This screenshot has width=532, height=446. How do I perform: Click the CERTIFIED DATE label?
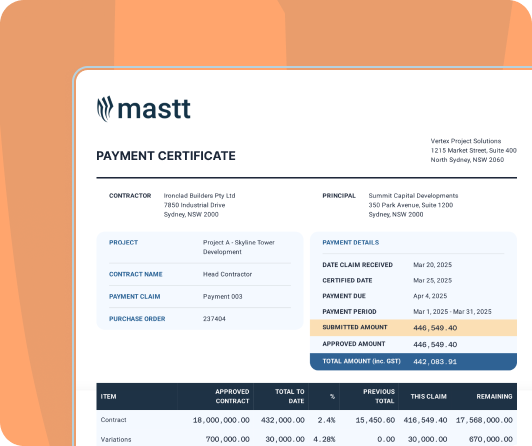pos(347,280)
